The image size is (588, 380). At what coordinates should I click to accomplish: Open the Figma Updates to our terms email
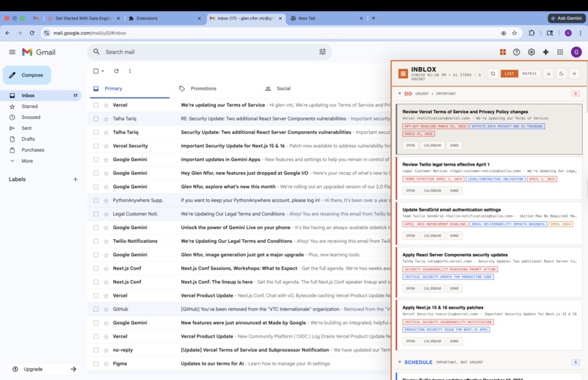[x=240, y=363]
